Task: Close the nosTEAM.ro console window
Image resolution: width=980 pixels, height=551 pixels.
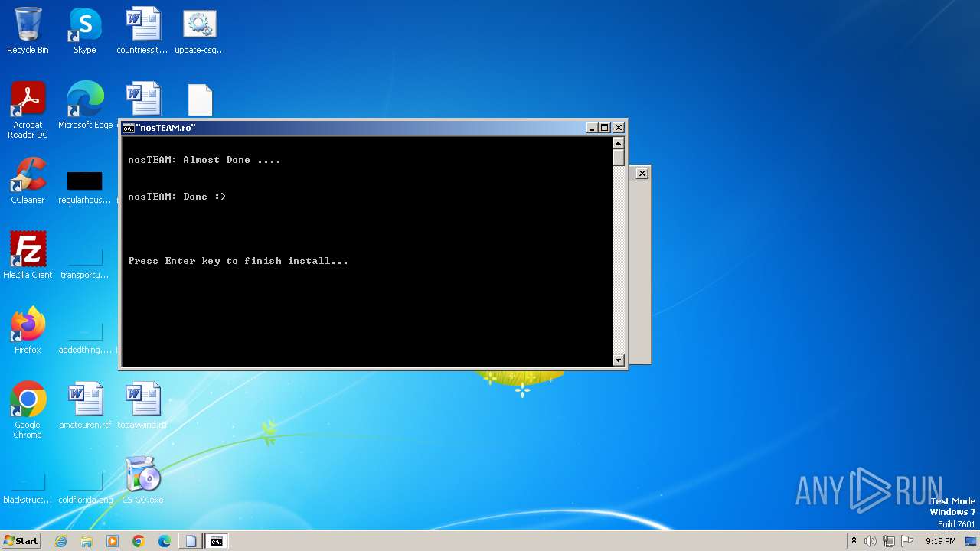Action: 619,128
